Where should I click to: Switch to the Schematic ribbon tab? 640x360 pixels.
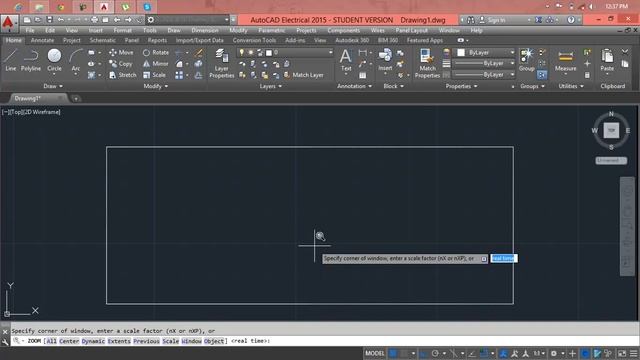click(x=102, y=40)
